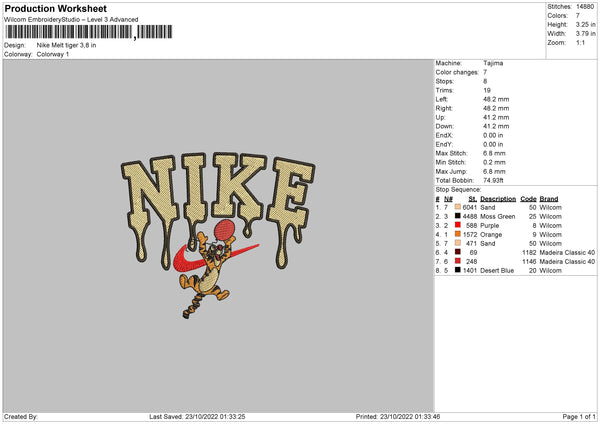Select the Trims value 19
Viewport: 600px width, 424px height.
[x=487, y=90]
